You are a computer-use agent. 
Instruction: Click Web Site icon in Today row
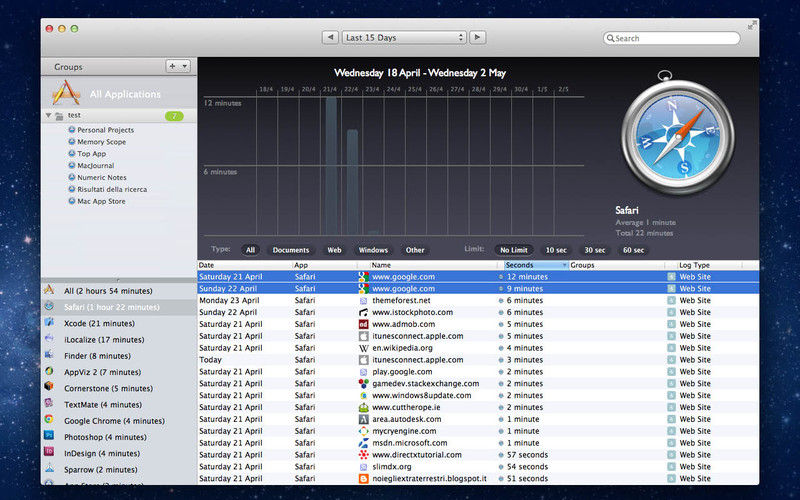[671, 360]
